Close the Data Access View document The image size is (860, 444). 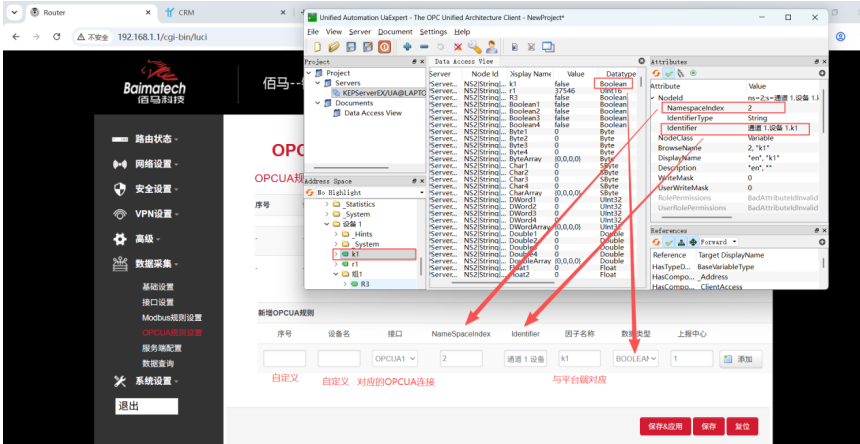click(642, 61)
